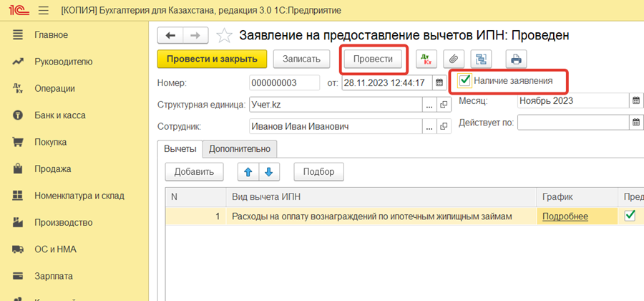Open attached files via paperclip icon
The height and width of the screenshot is (301, 644).
click(x=453, y=59)
